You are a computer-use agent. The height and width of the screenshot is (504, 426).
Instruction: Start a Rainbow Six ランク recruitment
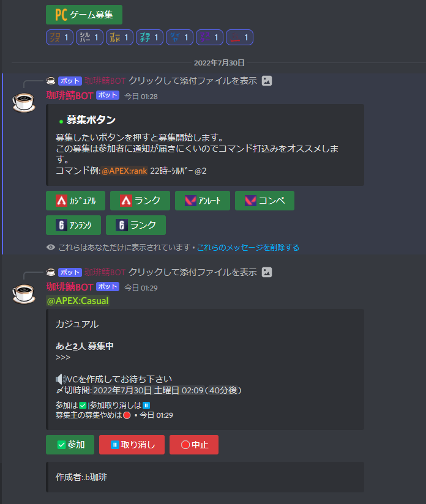pos(136,225)
